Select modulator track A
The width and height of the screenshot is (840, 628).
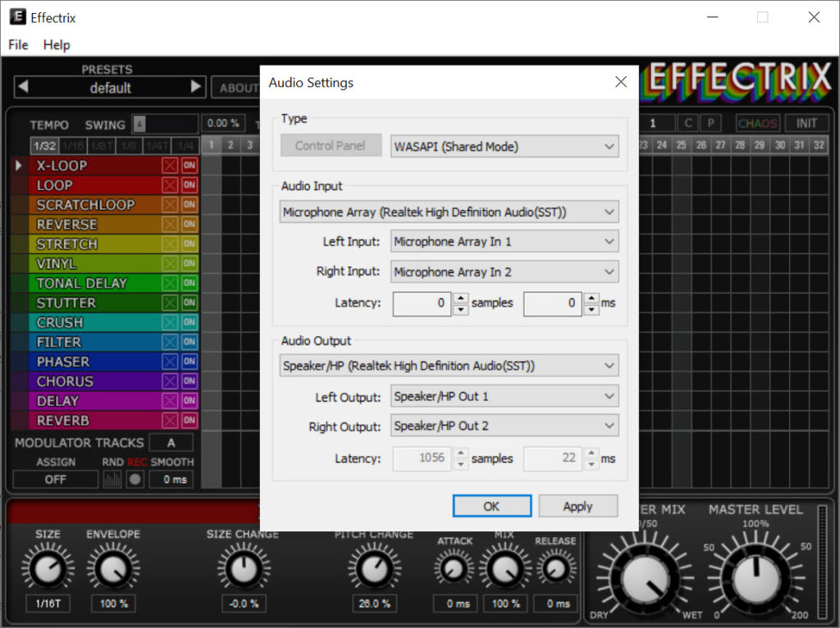171,443
